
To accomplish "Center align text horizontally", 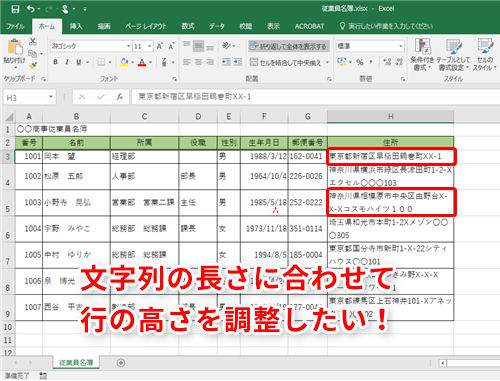I will tap(198, 62).
